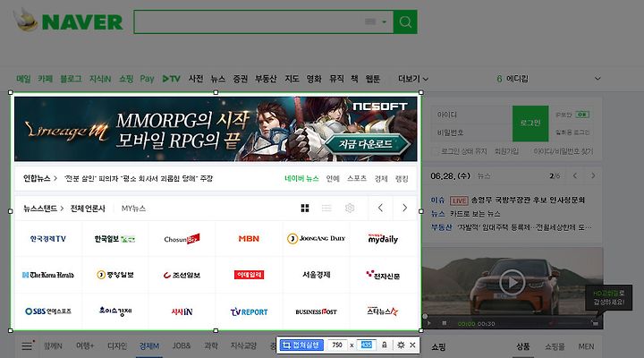Go to next newsstand page
The height and width of the screenshot is (358, 644).
(404, 208)
